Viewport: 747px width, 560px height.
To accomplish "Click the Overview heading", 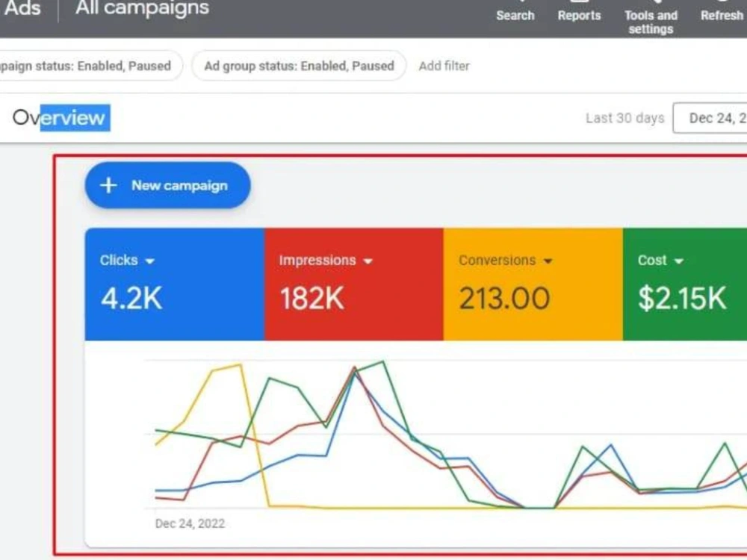I will tap(58, 118).
